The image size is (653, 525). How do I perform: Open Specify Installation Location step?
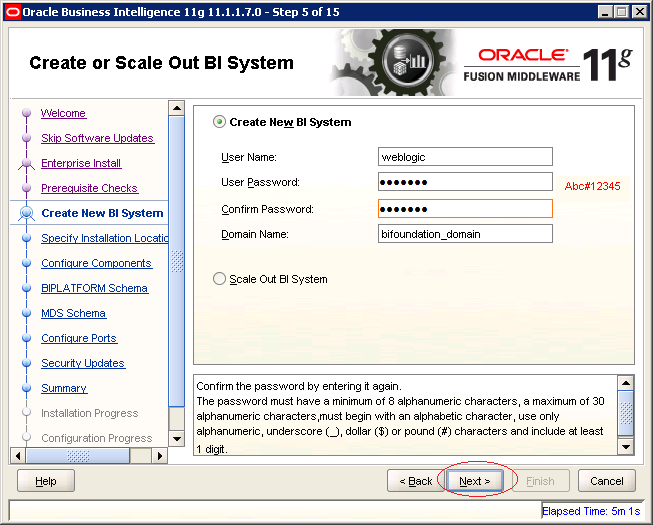(x=105, y=238)
